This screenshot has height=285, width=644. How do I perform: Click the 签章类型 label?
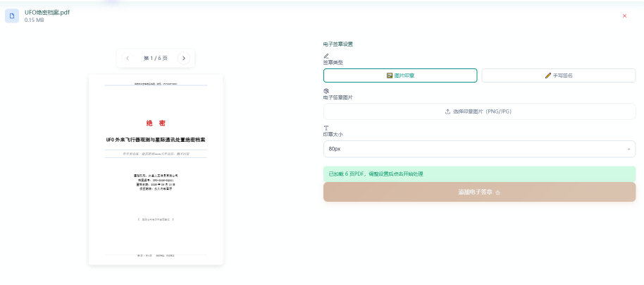coord(333,63)
